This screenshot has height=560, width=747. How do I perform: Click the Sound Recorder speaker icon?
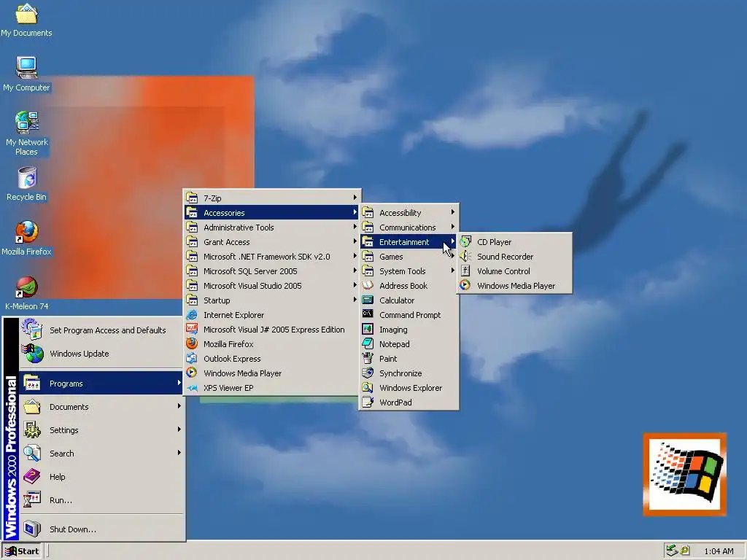point(465,256)
